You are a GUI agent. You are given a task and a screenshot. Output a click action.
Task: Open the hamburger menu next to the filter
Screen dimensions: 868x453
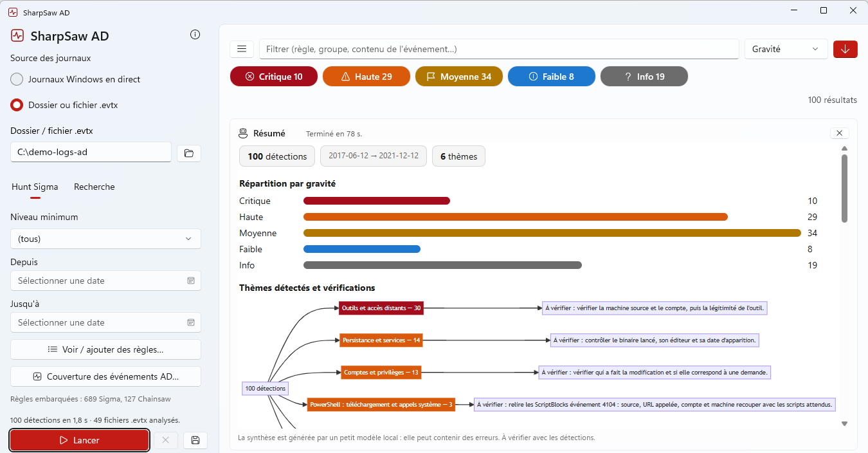tap(242, 49)
